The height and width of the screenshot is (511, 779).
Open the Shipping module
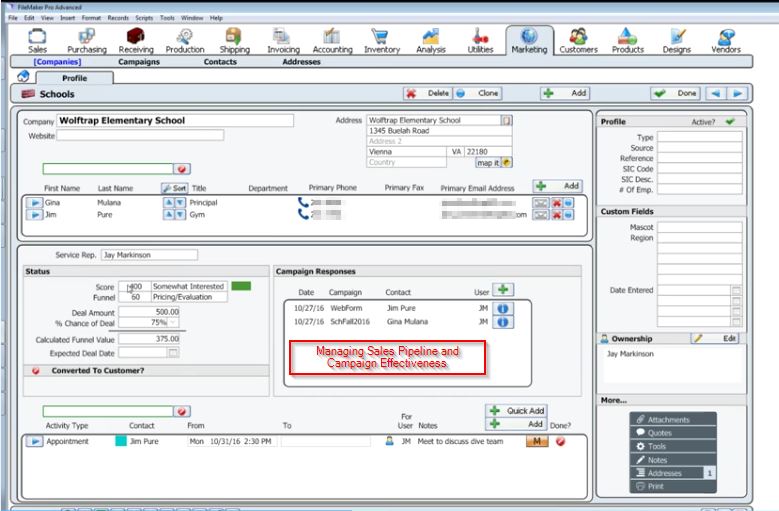pos(234,41)
